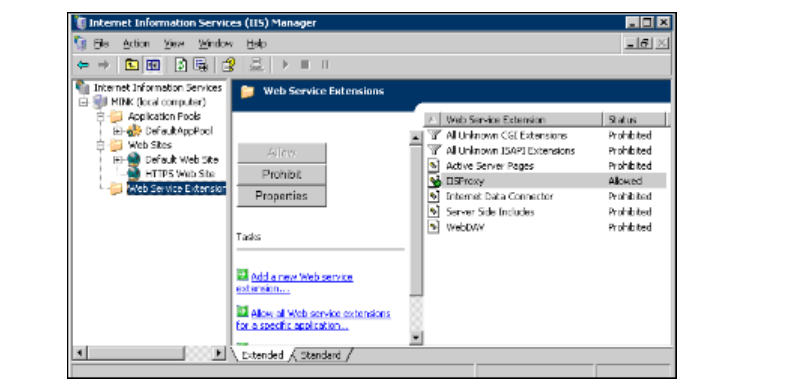
Task: Click the MINK local computer icon
Action: click(x=100, y=102)
